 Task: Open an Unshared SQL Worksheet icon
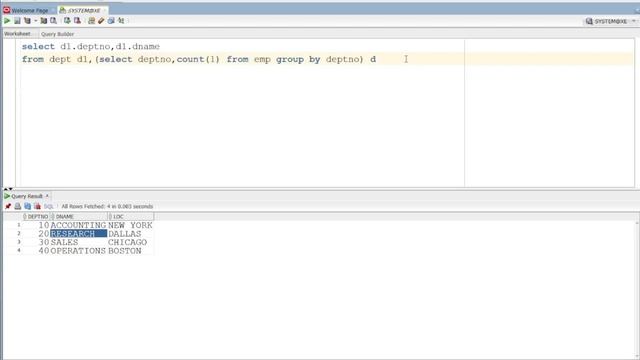[91, 21]
